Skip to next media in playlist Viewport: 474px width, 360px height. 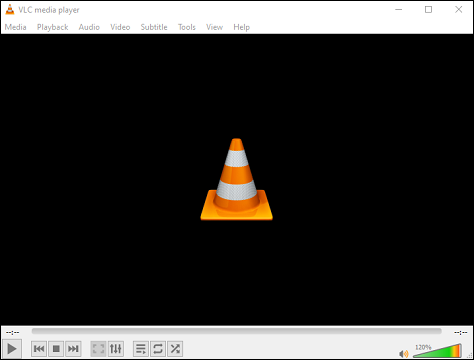(x=73, y=349)
